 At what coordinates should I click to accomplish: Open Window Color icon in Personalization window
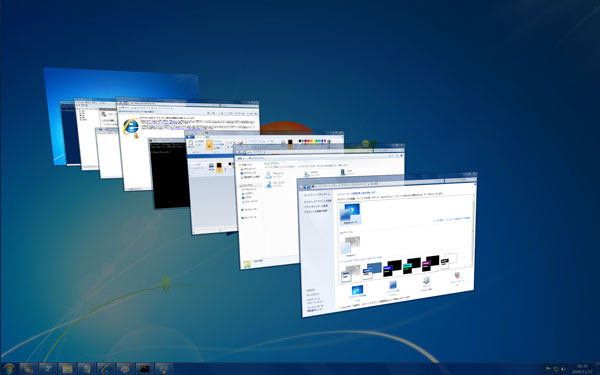coord(393,285)
